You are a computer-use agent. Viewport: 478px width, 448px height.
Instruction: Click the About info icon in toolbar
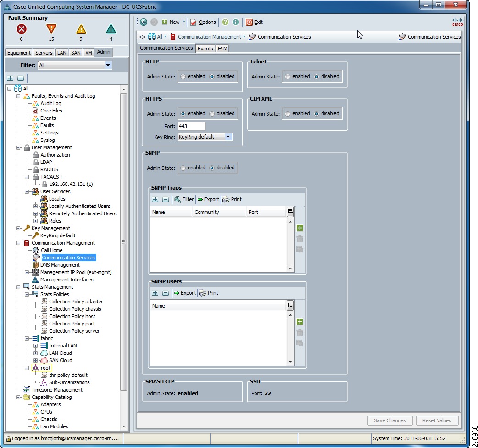coord(236,22)
